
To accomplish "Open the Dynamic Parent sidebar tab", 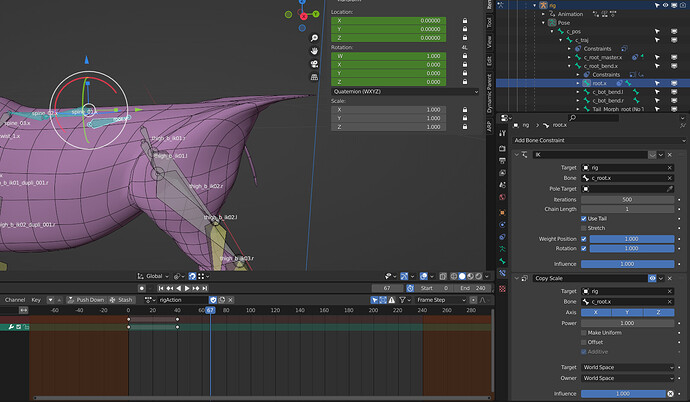I will 489,94.
